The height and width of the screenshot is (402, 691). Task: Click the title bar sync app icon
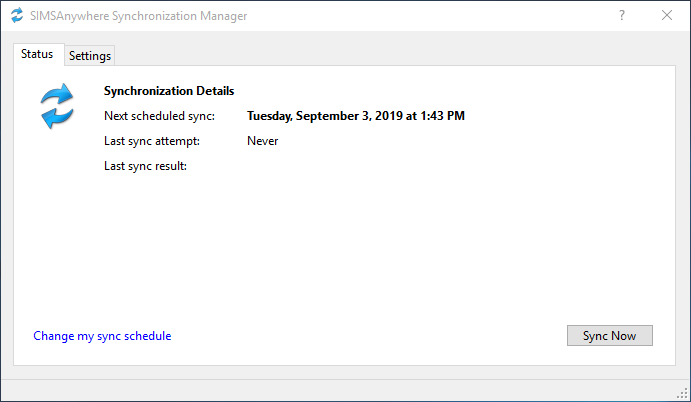(17, 15)
